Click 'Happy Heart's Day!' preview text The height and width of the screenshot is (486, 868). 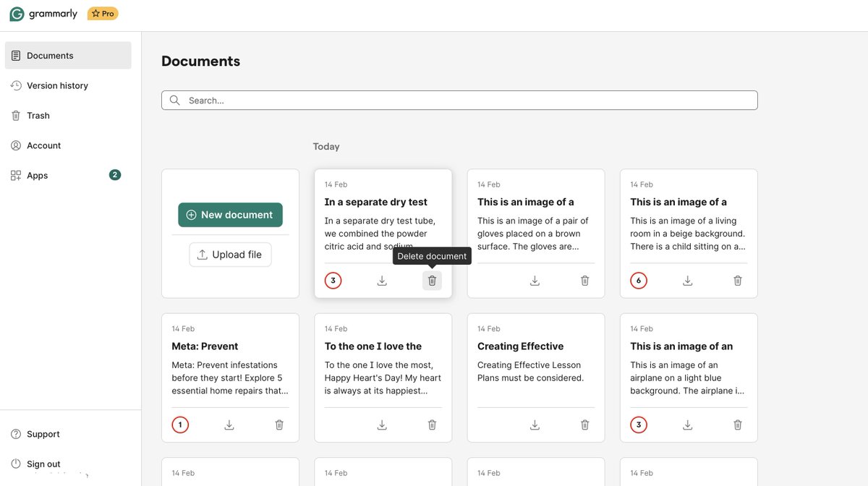tap(383, 378)
